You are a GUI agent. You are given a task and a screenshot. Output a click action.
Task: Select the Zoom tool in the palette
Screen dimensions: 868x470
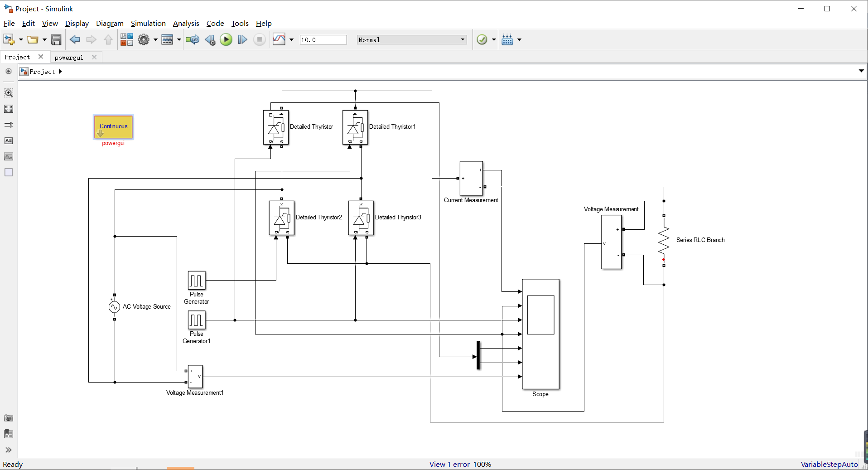9,93
